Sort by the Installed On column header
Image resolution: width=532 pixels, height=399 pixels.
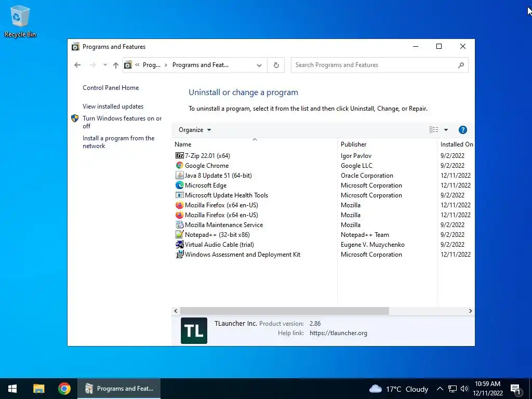tap(456, 144)
